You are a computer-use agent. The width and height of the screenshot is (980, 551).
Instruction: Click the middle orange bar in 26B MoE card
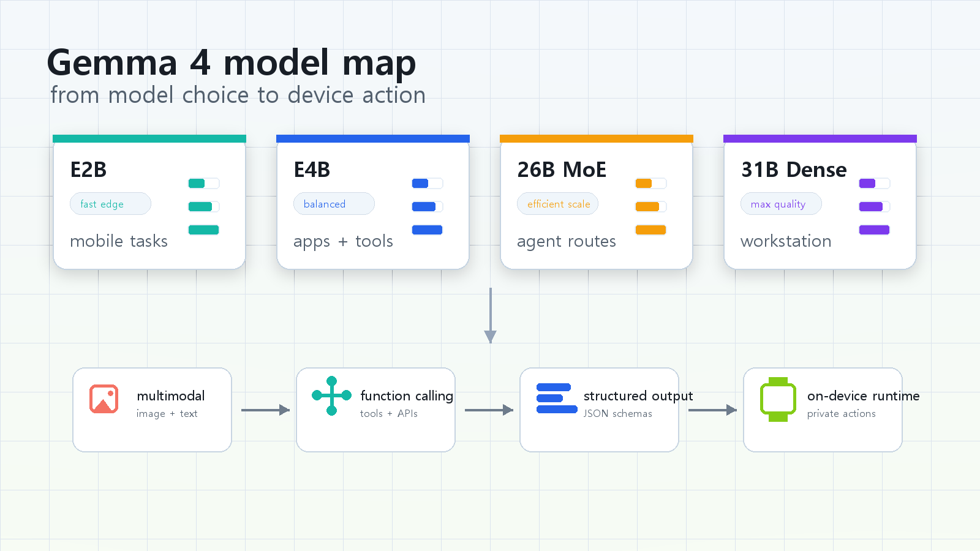[x=647, y=206]
